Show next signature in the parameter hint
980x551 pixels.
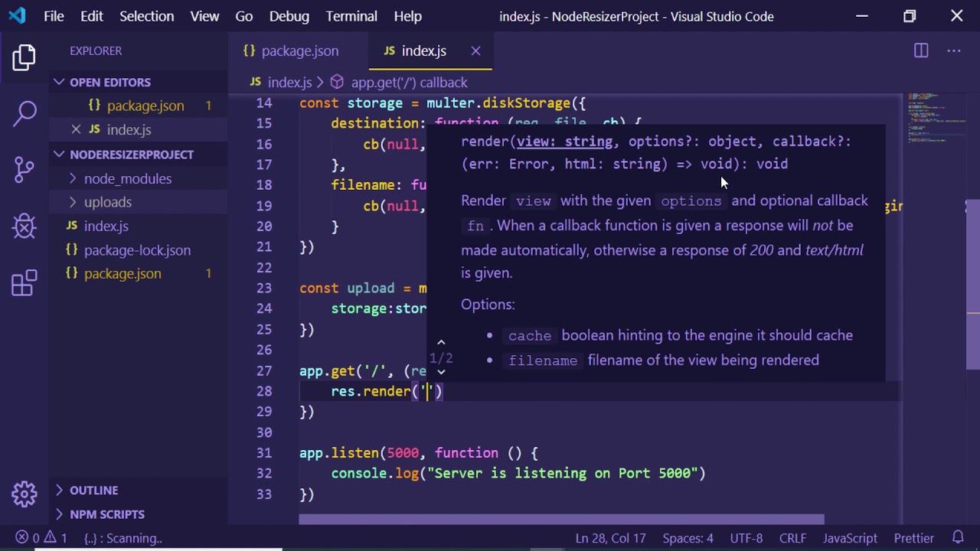[441, 372]
